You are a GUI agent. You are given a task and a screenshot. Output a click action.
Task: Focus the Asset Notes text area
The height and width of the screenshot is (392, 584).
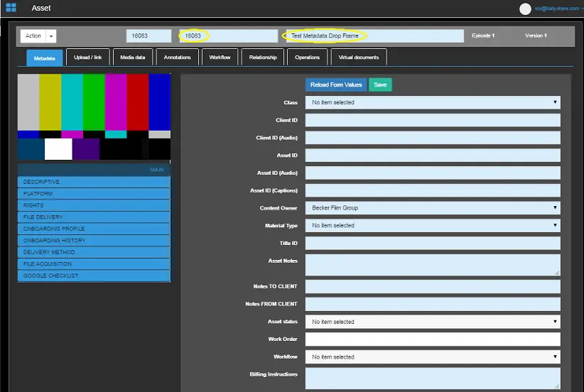pos(433,265)
